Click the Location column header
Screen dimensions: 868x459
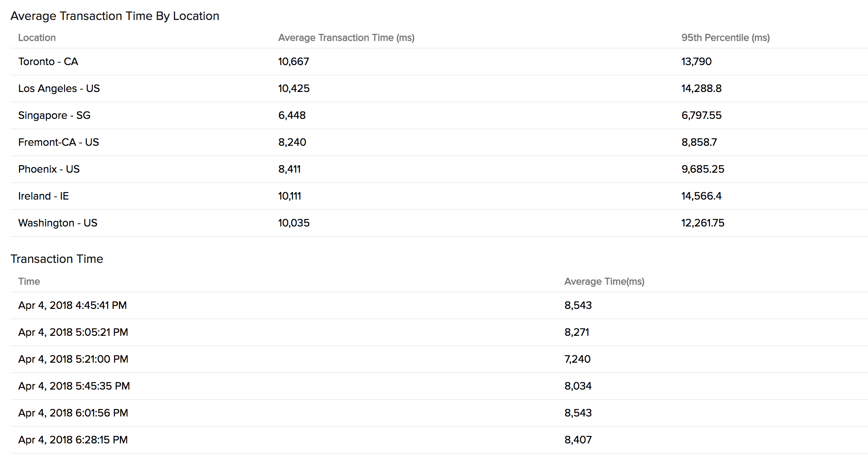(37, 38)
